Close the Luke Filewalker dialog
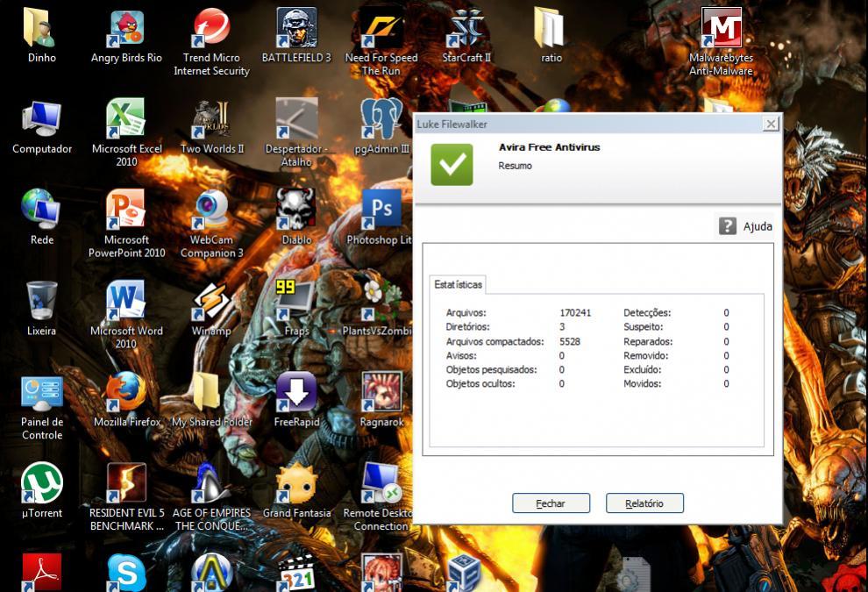Image resolution: width=868 pixels, height=592 pixels. (x=771, y=124)
